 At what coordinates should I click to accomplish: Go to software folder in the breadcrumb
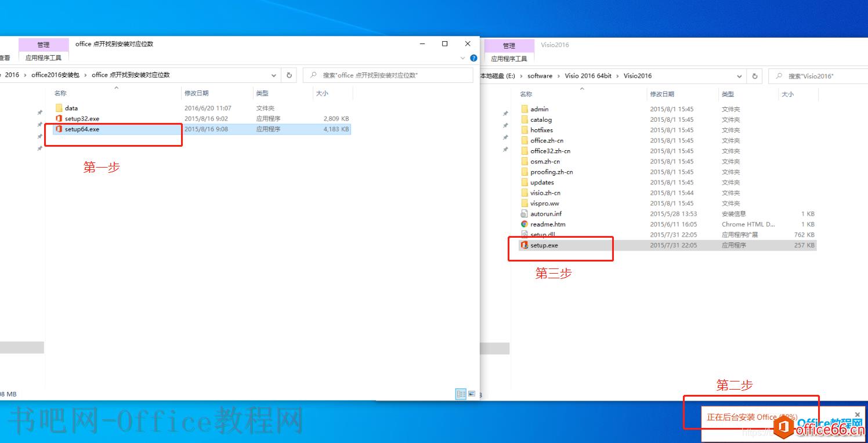(540, 75)
